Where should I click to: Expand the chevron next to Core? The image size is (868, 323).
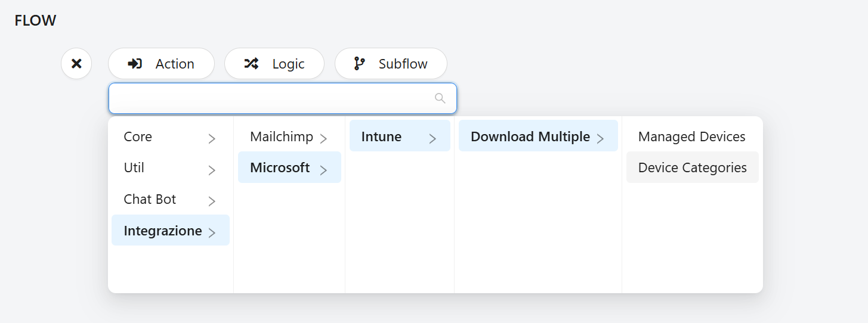click(212, 139)
